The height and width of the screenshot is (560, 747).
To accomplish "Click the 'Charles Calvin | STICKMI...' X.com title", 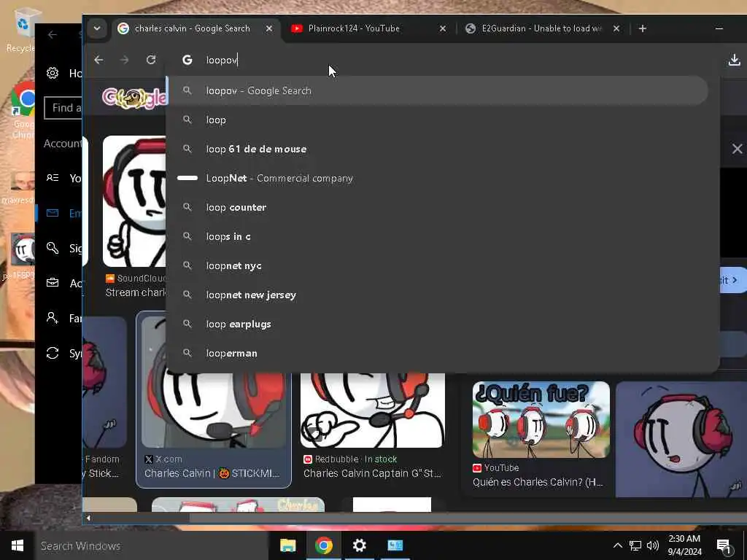I will click(212, 473).
